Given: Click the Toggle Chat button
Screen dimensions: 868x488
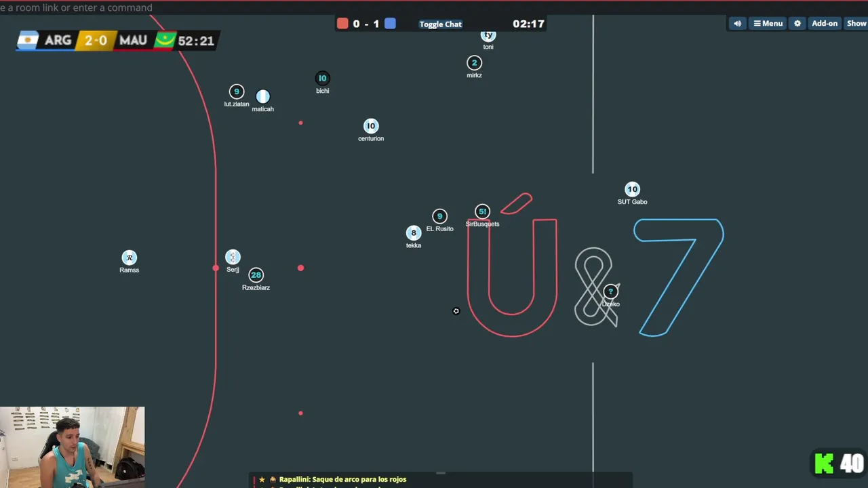Looking at the screenshot, I should tap(440, 24).
